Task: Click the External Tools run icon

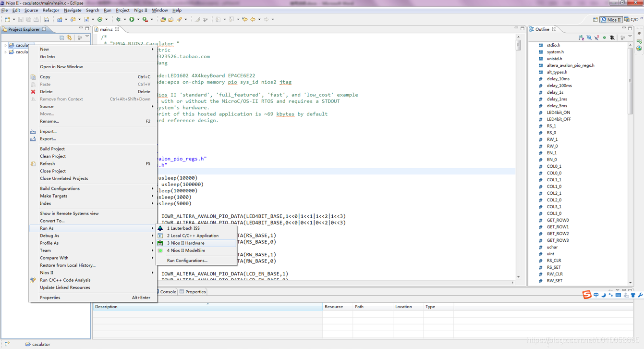Action: (x=146, y=20)
